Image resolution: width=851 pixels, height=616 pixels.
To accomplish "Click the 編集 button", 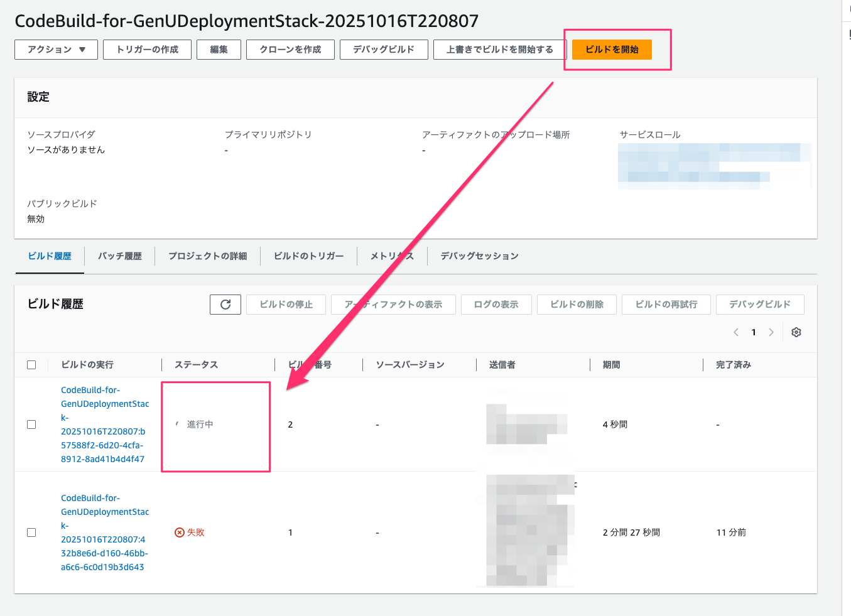I will point(219,50).
